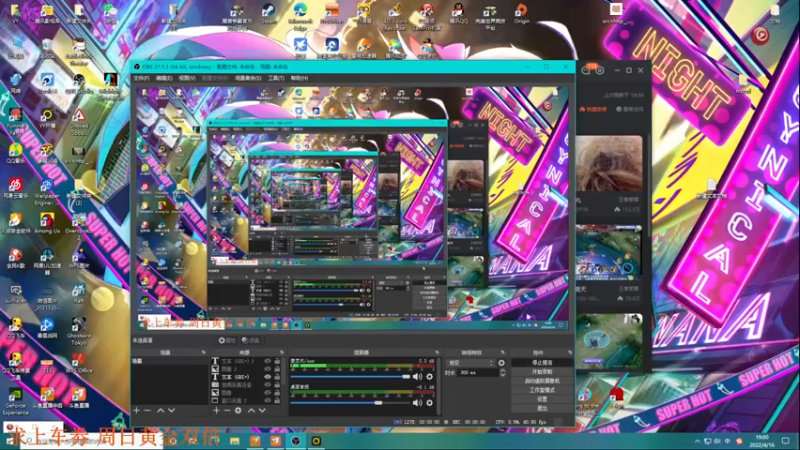Viewport: 800px width, 450px height.
Task: Open Among Us desktop shortcut
Action: [x=47, y=223]
